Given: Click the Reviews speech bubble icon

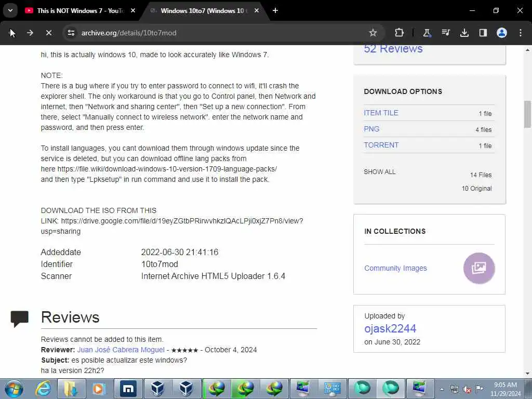Looking at the screenshot, I should click(19, 318).
